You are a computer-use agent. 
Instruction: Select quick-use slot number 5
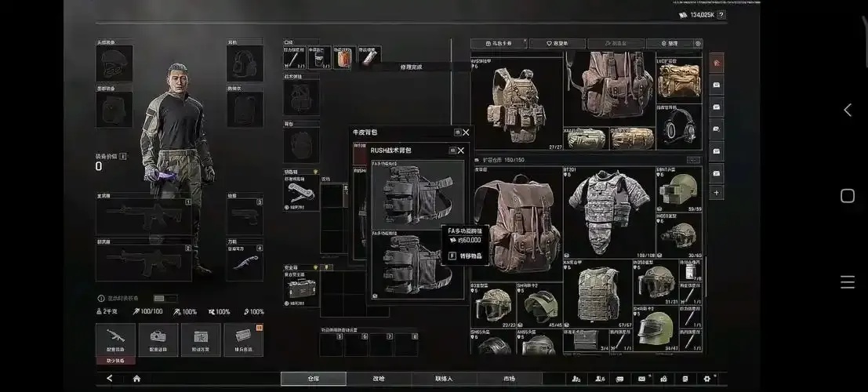(332, 344)
